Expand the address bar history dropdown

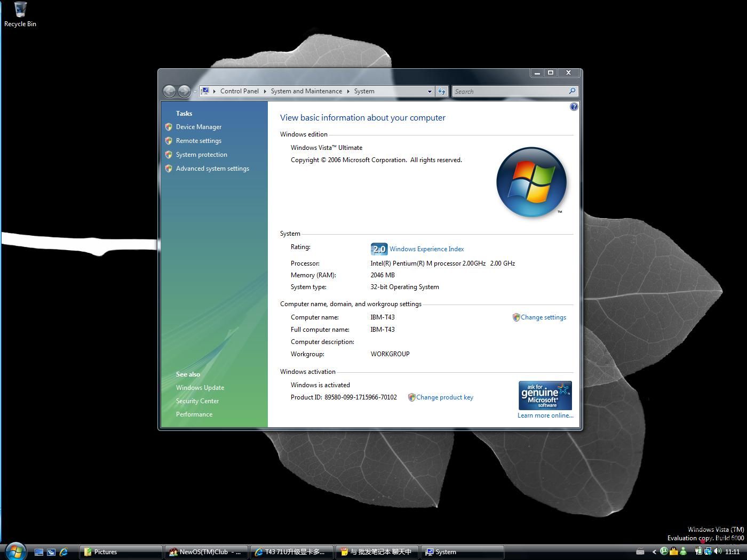pyautogui.click(x=430, y=92)
